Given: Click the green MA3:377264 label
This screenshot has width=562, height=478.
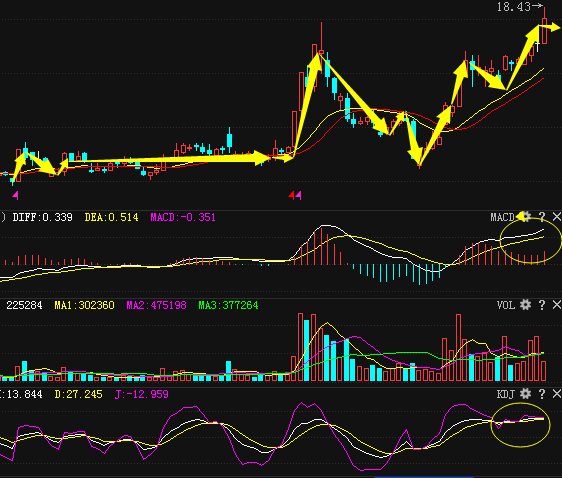Looking at the screenshot, I should click(228, 305).
